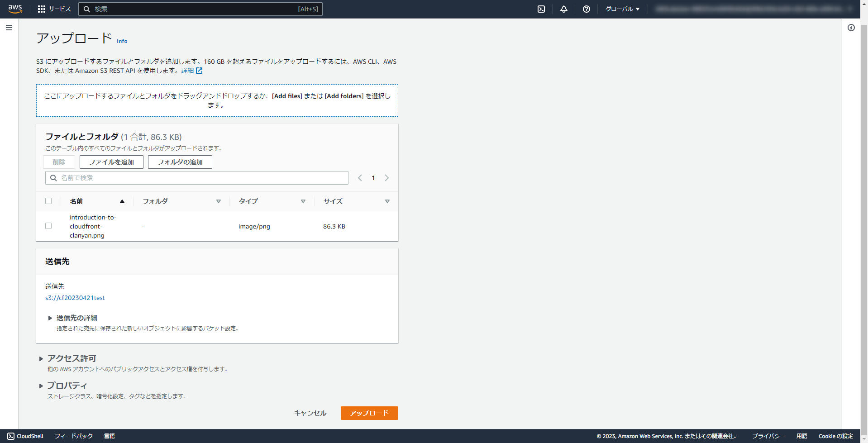Sort by 名前 using the column sort arrow

122,201
